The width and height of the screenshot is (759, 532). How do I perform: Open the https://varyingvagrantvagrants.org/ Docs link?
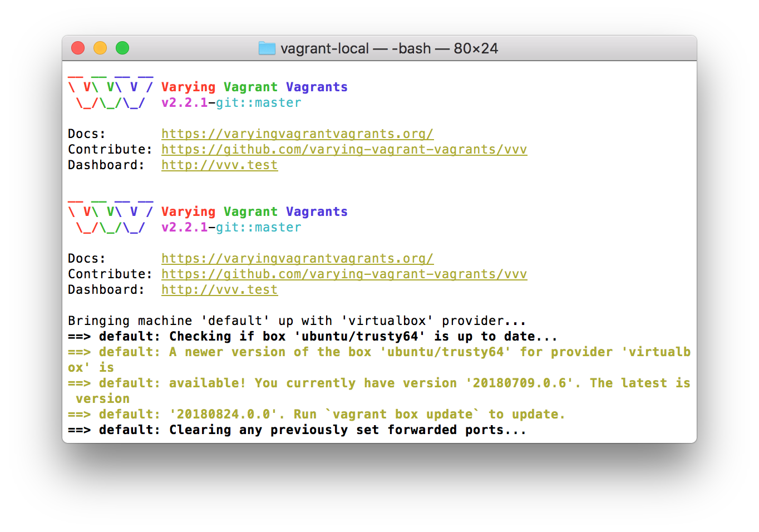click(x=298, y=134)
